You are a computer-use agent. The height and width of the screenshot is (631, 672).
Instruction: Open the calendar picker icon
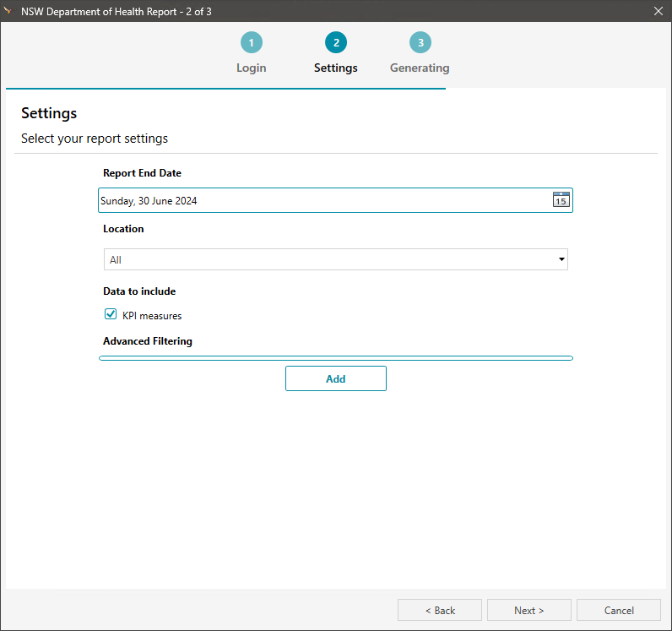pyautogui.click(x=561, y=199)
